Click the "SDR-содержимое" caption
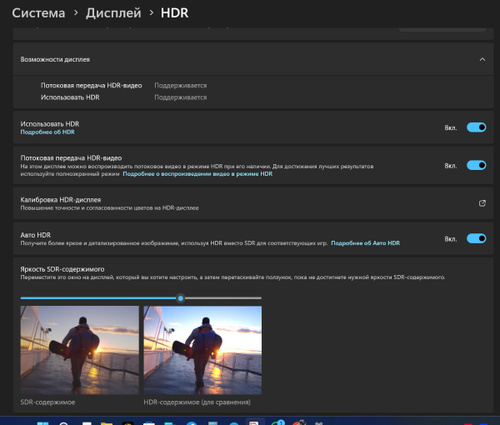500x425 pixels. [48, 402]
